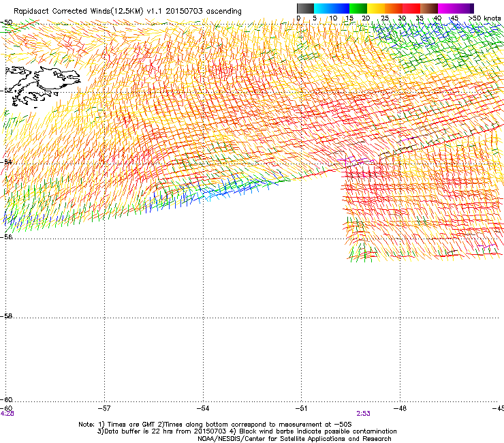The width and height of the screenshot is (504, 443).
Task: Click the blue 10-15 knots legend swatch
Action: tap(341, 8)
